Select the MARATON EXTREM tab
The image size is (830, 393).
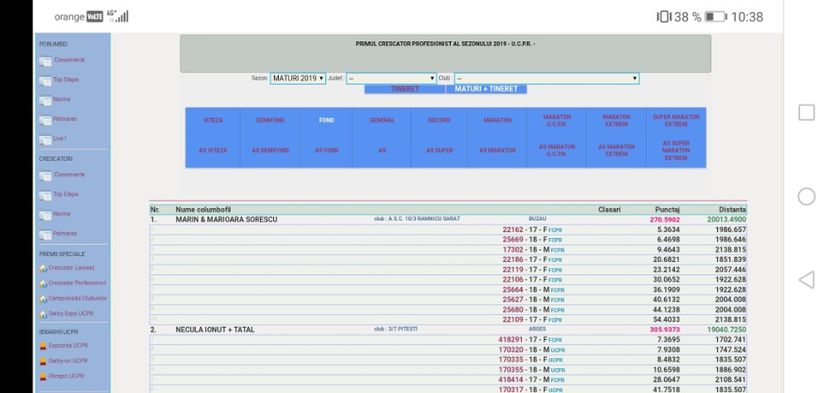(616, 120)
